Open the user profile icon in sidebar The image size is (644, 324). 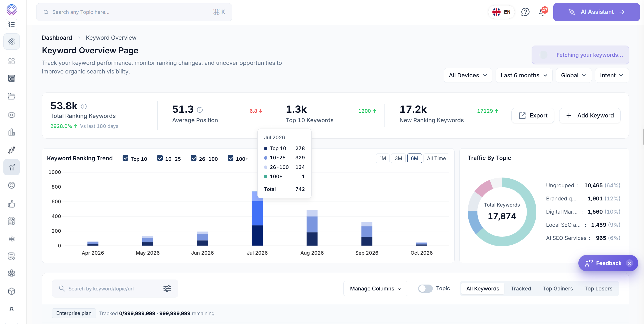click(x=12, y=309)
